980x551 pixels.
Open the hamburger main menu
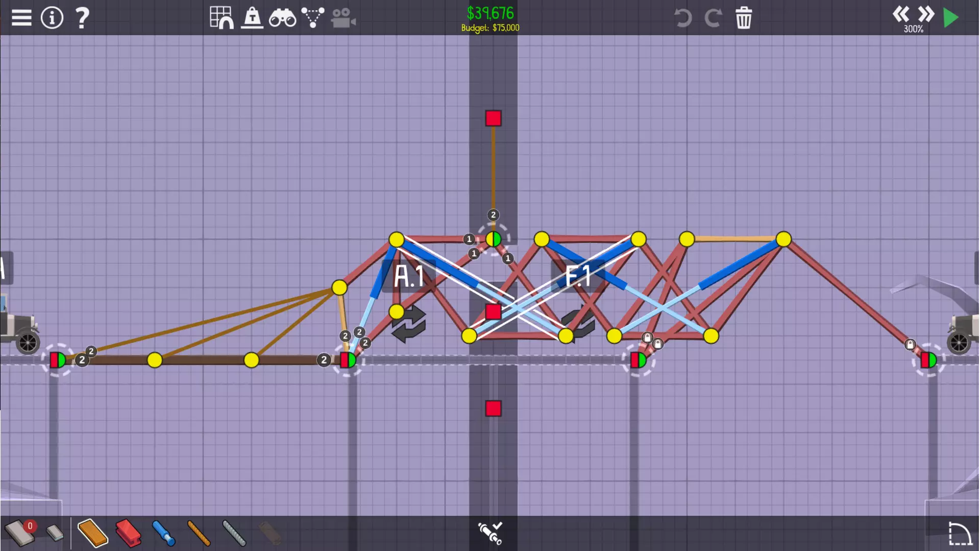[x=21, y=18]
